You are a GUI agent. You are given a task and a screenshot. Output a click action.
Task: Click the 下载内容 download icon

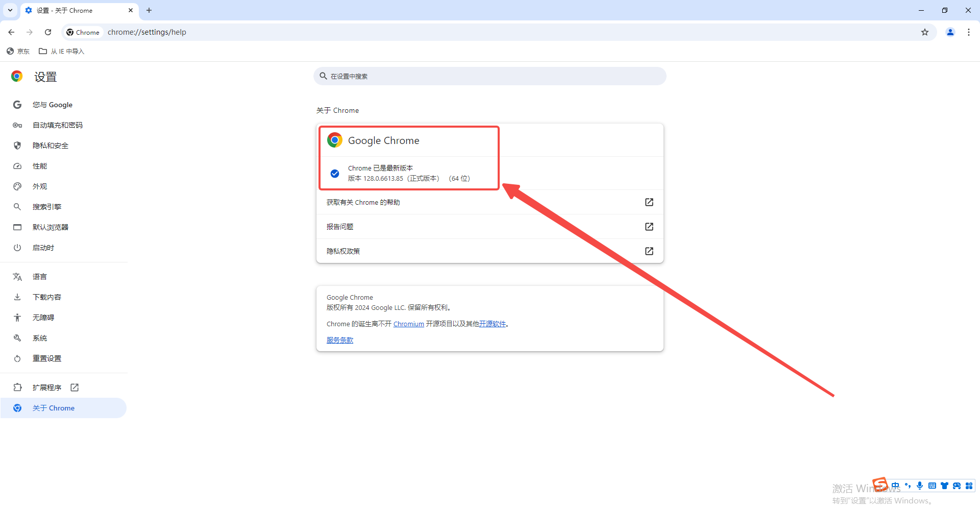pos(17,297)
